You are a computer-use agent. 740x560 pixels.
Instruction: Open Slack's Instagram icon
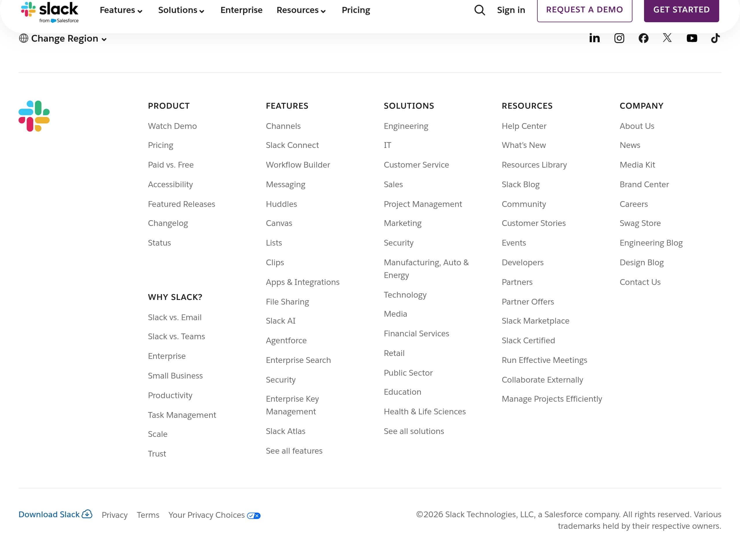(x=619, y=38)
